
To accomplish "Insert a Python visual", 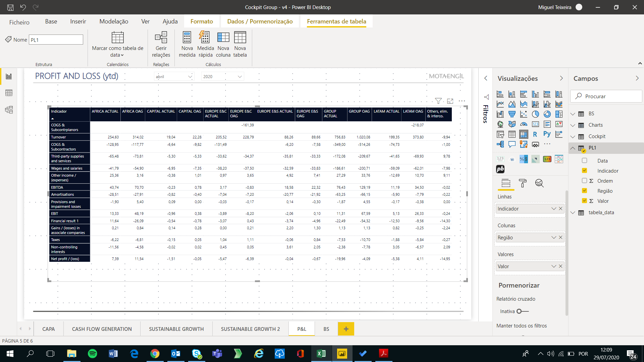I will 547,134.
